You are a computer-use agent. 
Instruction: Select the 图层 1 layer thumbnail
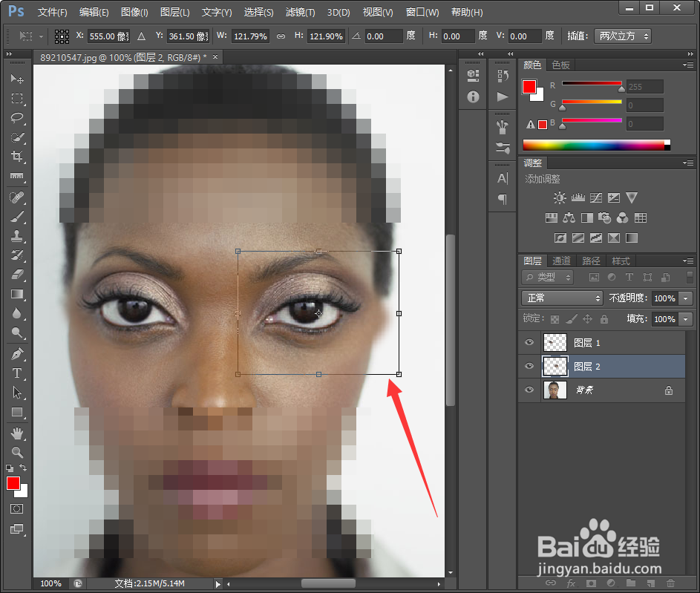tap(555, 343)
